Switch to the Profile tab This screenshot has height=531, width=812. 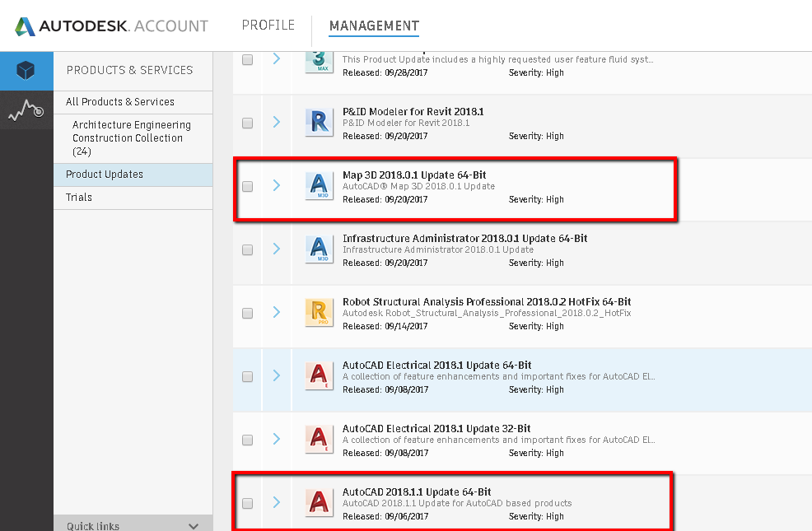pyautogui.click(x=268, y=26)
